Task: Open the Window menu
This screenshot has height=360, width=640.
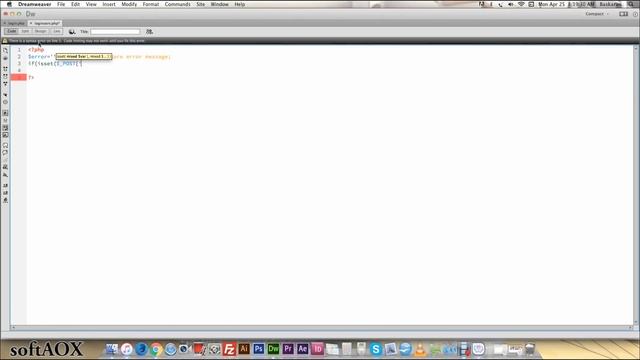Action: point(219,4)
